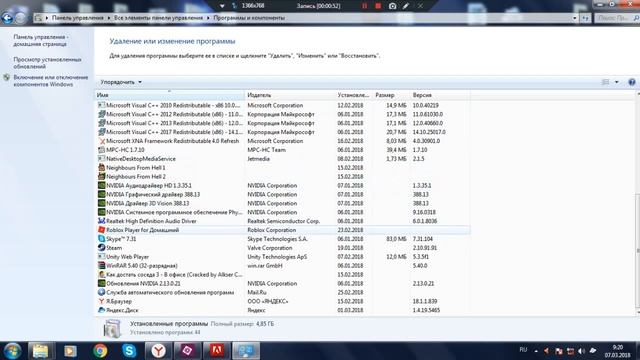Open Yandex Browser from taskbar
Image resolution: width=640 pixels, height=360 pixels.
[x=158, y=351]
